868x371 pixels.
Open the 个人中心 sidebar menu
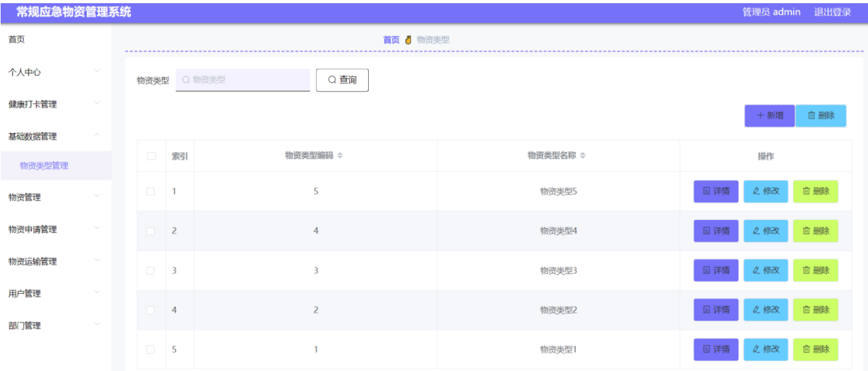pyautogui.click(x=56, y=72)
